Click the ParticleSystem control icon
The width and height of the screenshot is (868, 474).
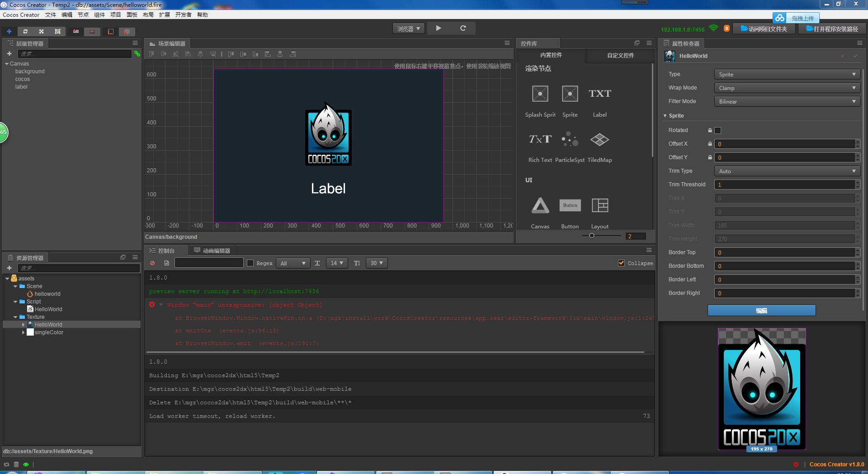click(x=570, y=139)
